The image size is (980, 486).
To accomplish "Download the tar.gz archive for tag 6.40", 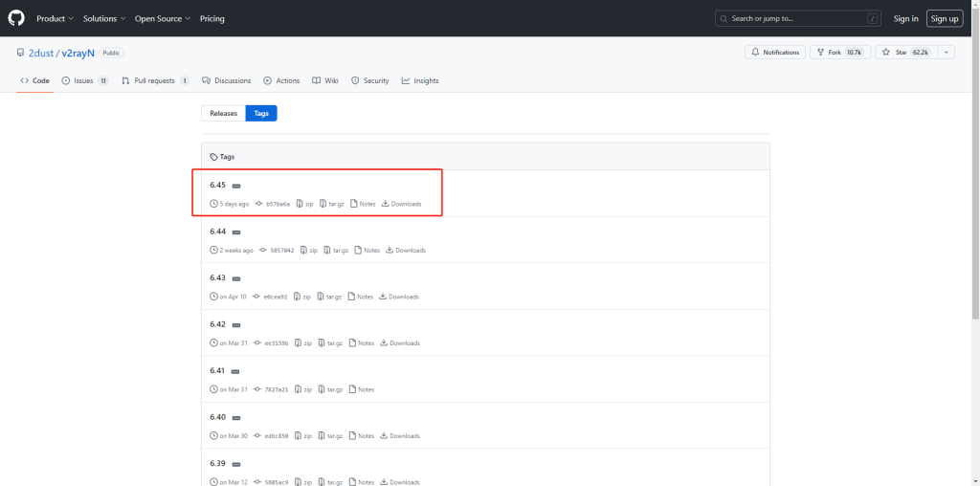I will click(x=330, y=435).
